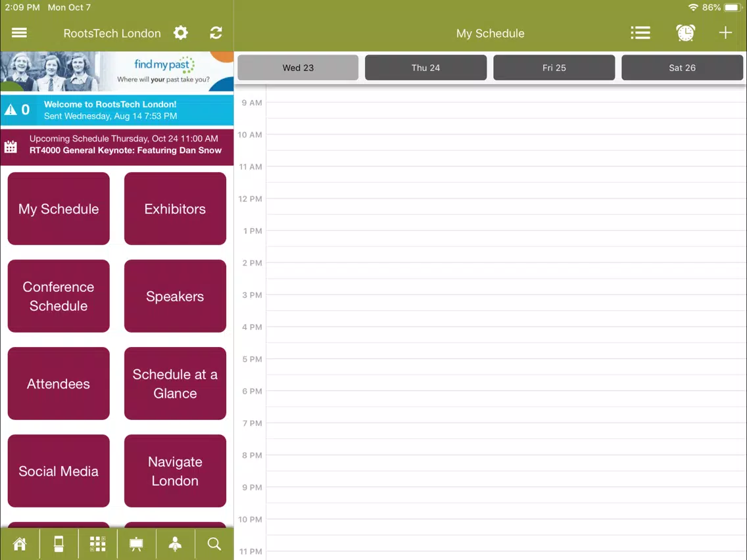Image resolution: width=747 pixels, height=560 pixels.
Task: Go home using the house icon
Action: point(20,544)
